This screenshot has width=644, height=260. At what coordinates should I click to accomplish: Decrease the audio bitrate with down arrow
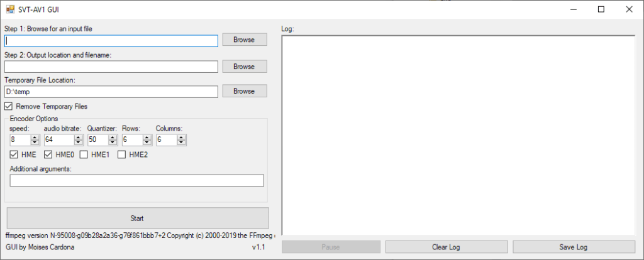click(78, 143)
